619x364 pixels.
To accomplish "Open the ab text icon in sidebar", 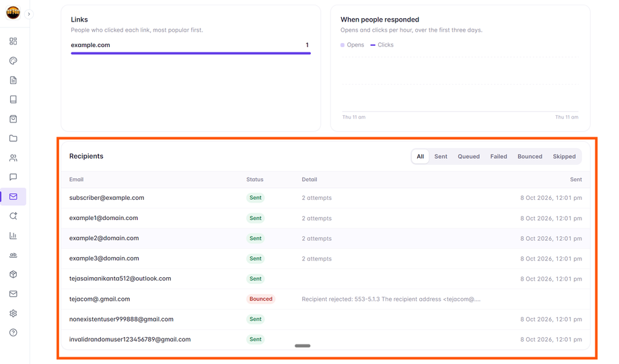I will [x=13, y=255].
